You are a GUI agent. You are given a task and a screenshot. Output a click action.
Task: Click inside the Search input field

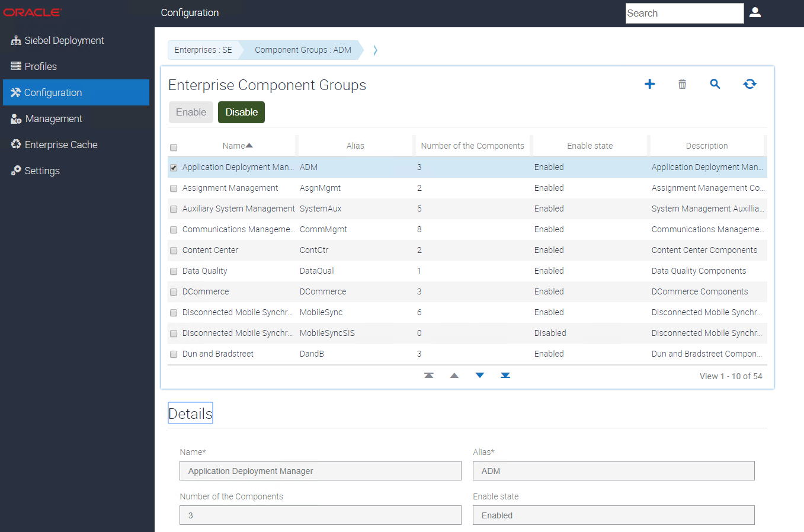pos(684,13)
